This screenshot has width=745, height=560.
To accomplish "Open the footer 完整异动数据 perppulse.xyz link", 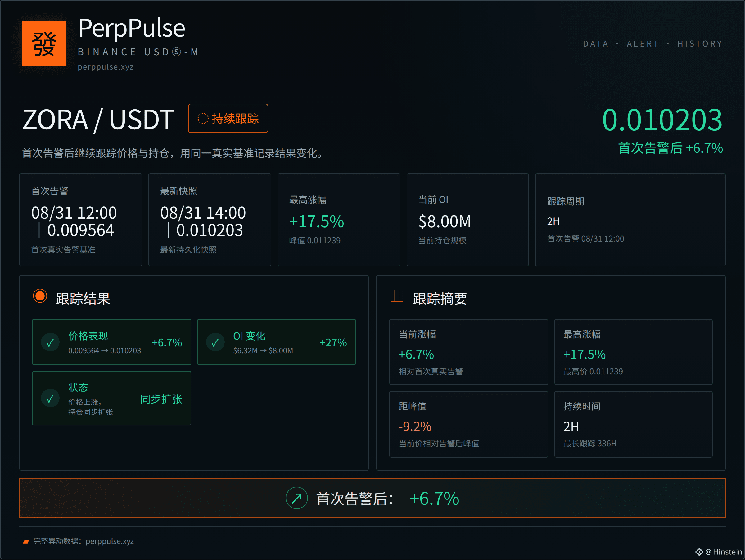I will pos(84,541).
